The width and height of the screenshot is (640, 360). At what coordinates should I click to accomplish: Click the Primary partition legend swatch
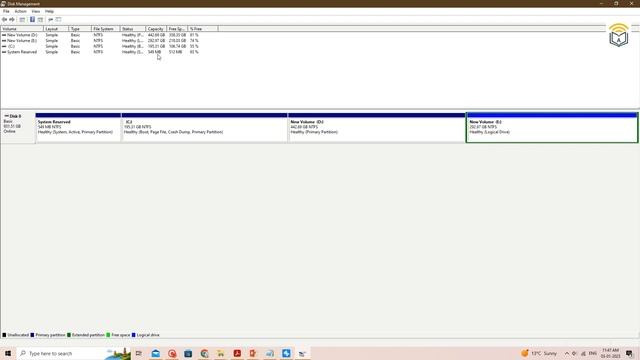click(32, 335)
